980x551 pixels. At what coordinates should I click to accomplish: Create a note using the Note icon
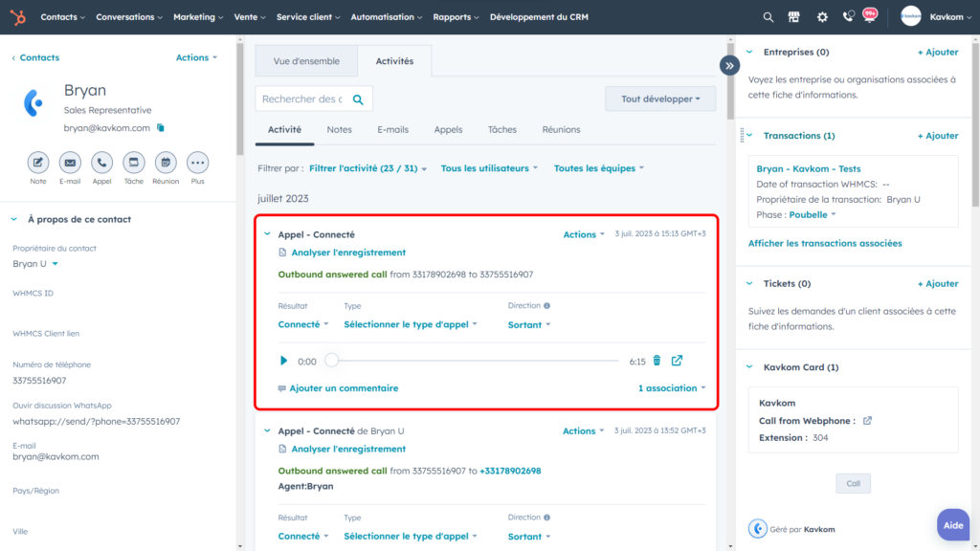[37, 164]
